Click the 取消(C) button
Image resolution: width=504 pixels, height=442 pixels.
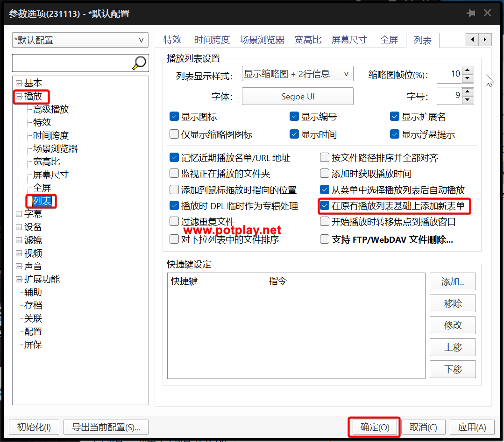point(423,427)
